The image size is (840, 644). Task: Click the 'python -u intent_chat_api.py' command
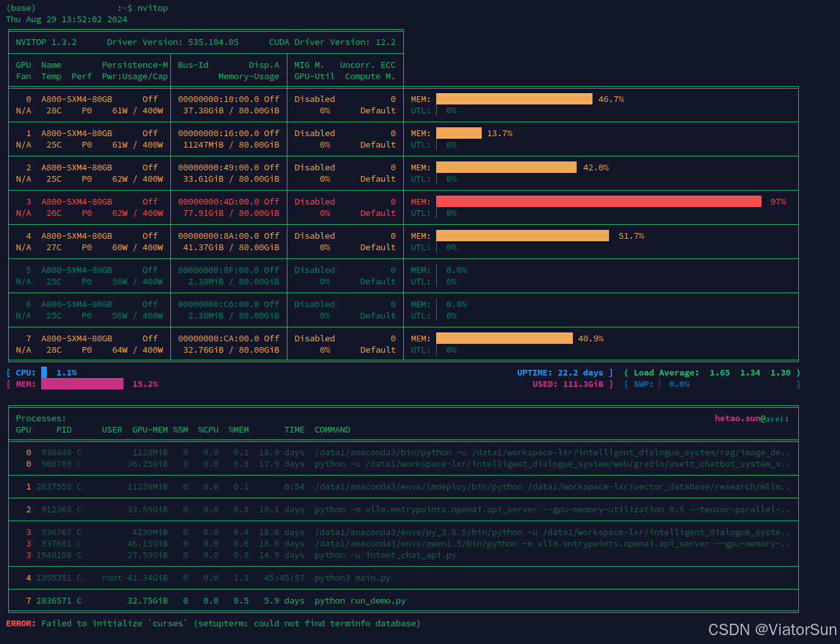(x=386, y=555)
